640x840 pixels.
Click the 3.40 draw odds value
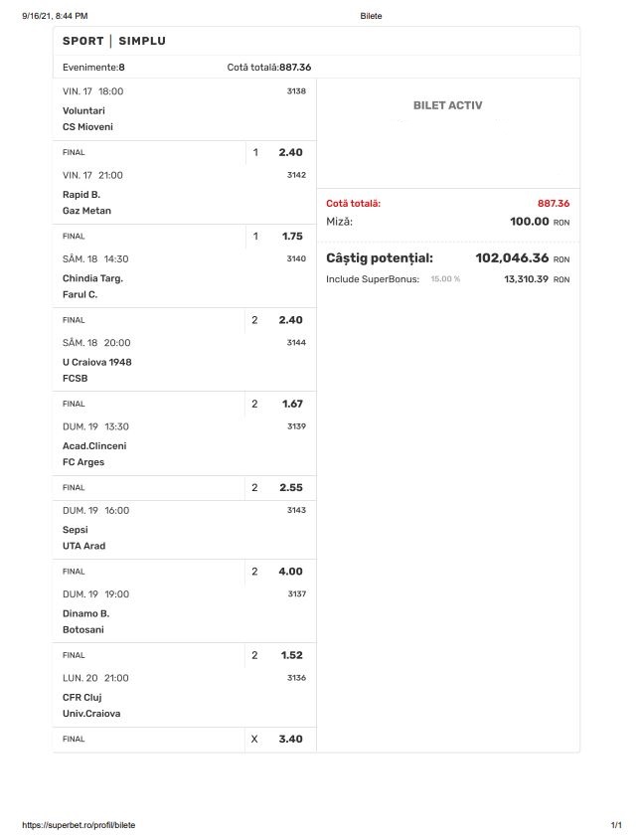(x=290, y=740)
